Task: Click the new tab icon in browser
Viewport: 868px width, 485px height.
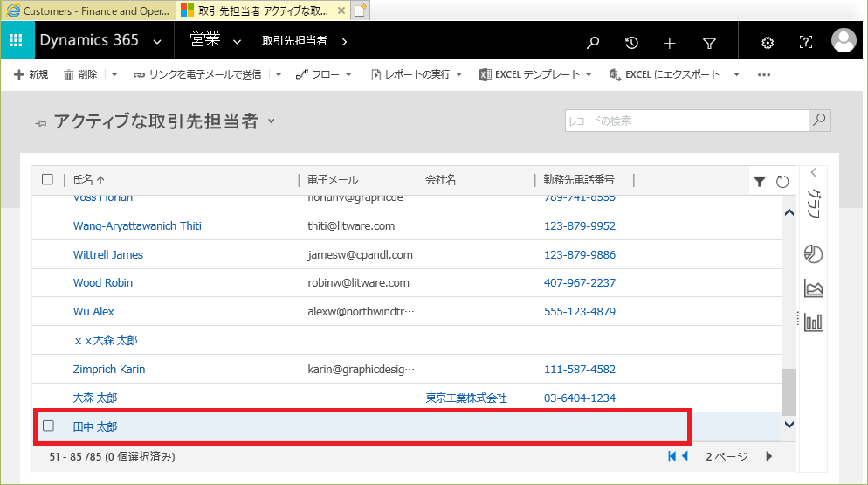Action: pyautogui.click(x=360, y=10)
